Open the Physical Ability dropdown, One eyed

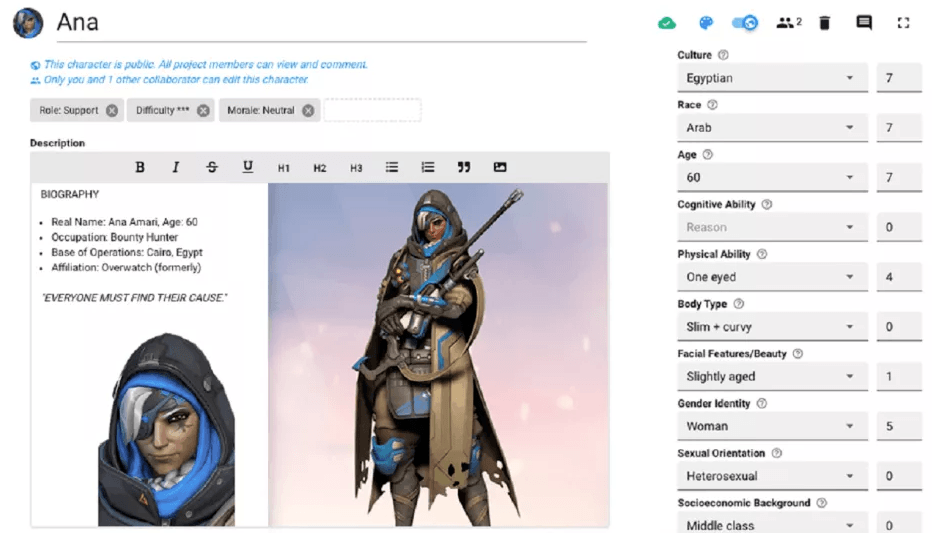pyautogui.click(x=772, y=277)
